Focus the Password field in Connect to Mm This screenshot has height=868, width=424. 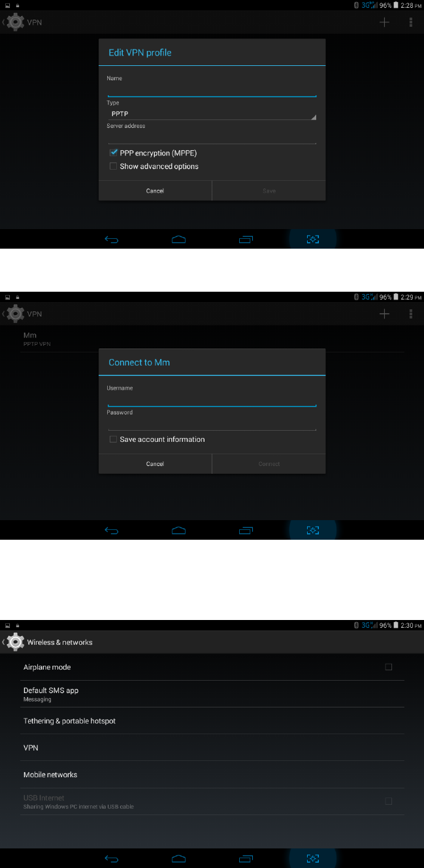(212, 424)
